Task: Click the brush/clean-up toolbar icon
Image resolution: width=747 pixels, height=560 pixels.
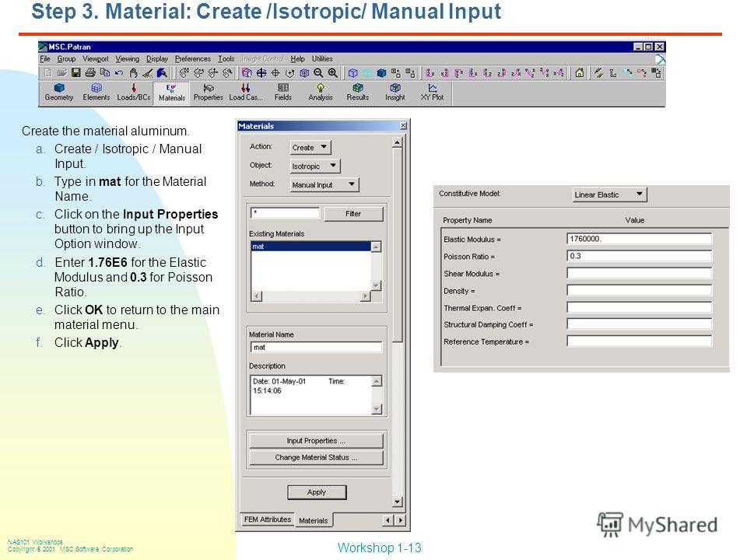Action: (x=148, y=73)
